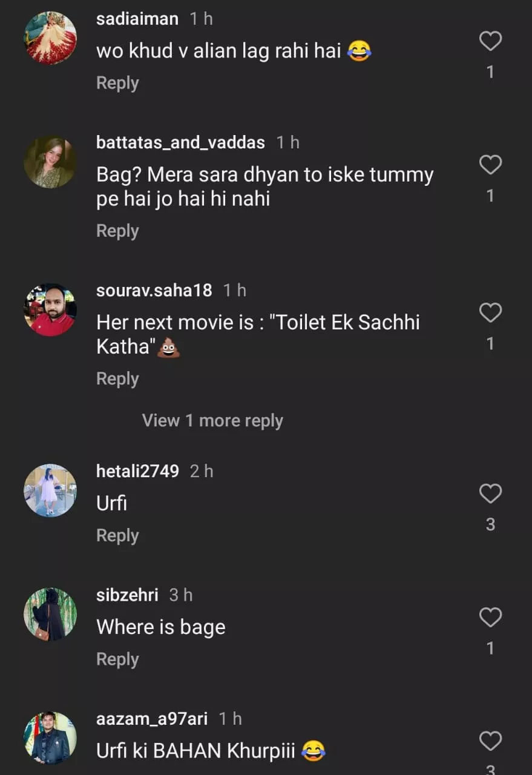This screenshot has height=775, width=532.
Task: Open battatas_and_vaddas profile avatar
Action: (x=50, y=162)
